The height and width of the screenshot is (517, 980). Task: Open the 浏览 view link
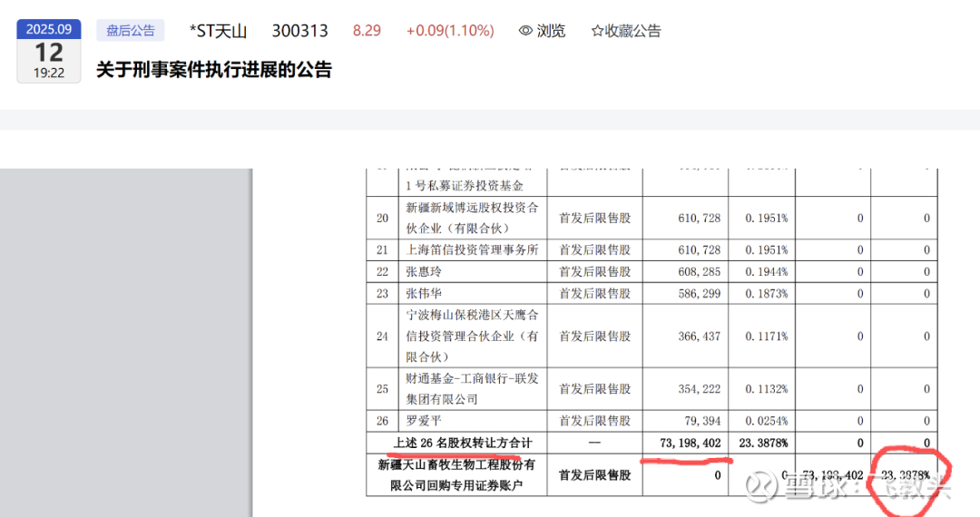coord(551,31)
